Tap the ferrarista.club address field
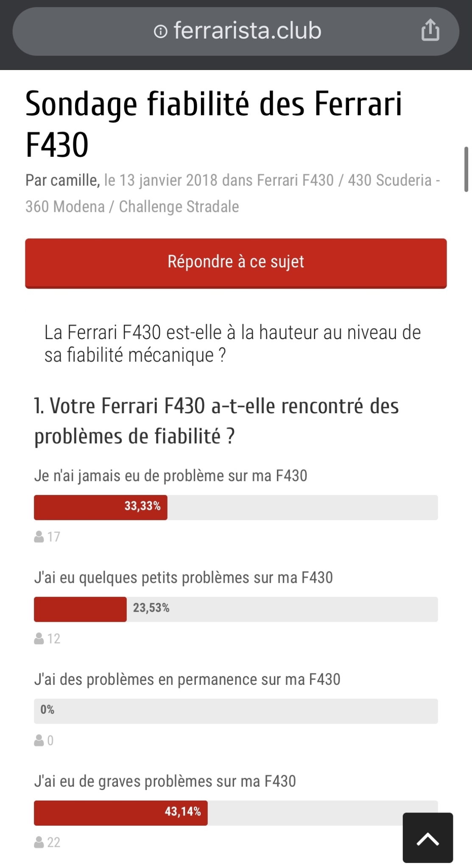 point(236,31)
